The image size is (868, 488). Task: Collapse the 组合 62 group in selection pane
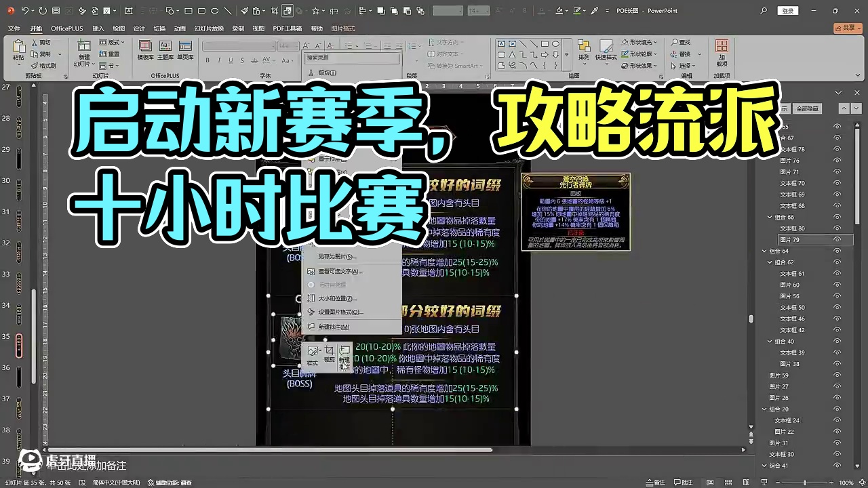click(x=770, y=261)
